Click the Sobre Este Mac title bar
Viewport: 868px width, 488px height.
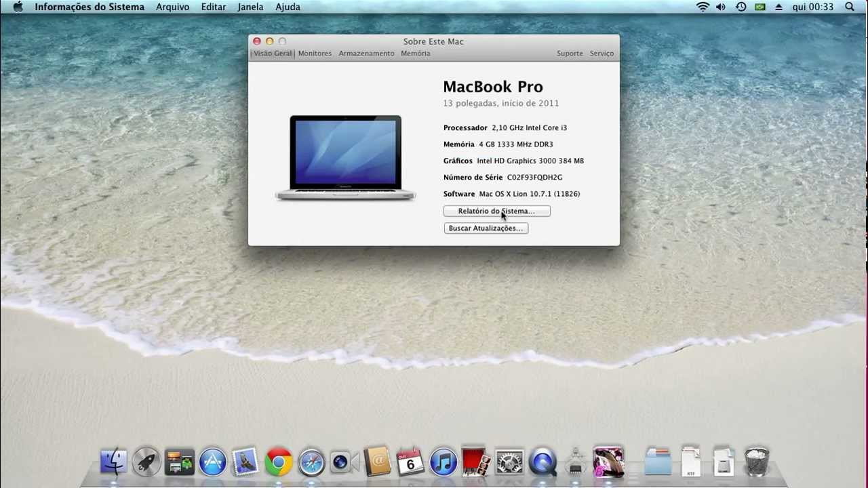pyautogui.click(x=433, y=41)
